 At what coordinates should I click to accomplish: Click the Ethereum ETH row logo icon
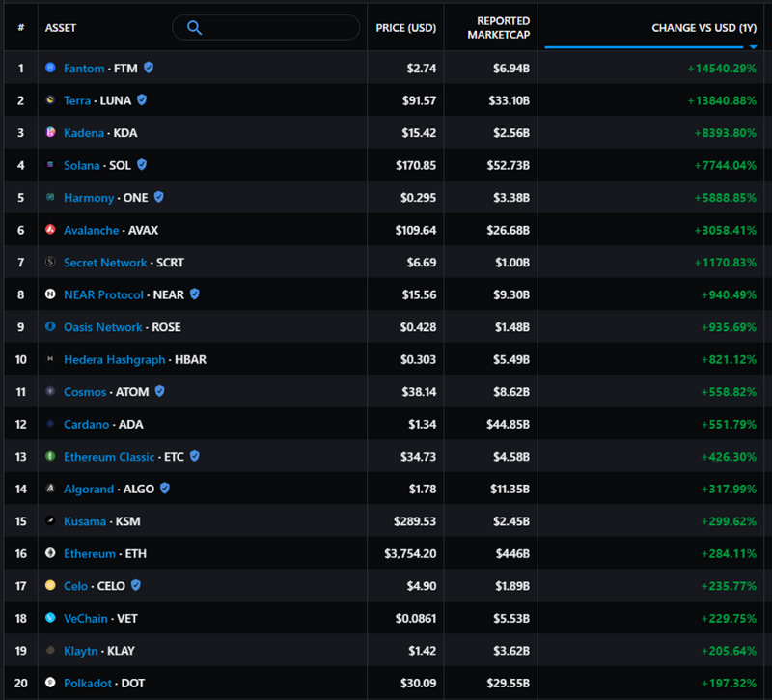[x=50, y=552]
